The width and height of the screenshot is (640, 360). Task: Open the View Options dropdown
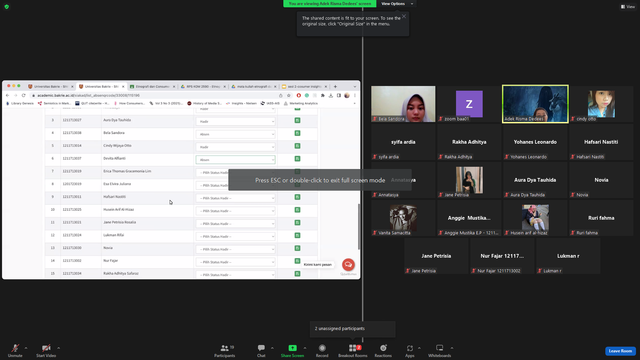[x=397, y=4]
